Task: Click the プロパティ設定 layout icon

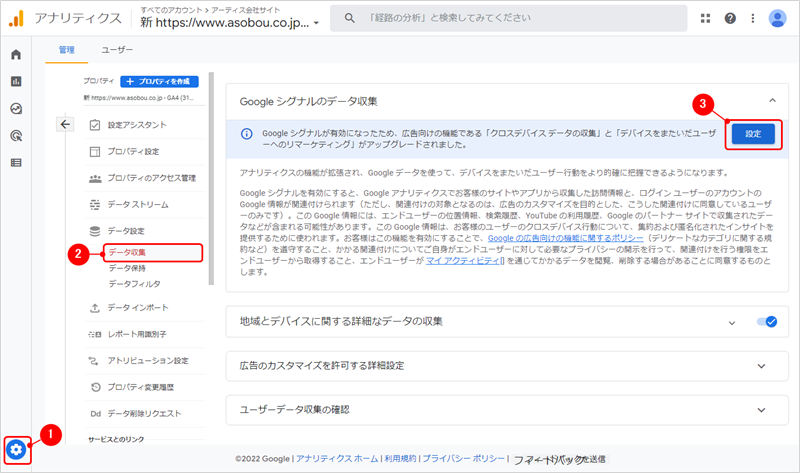Action: tap(95, 152)
